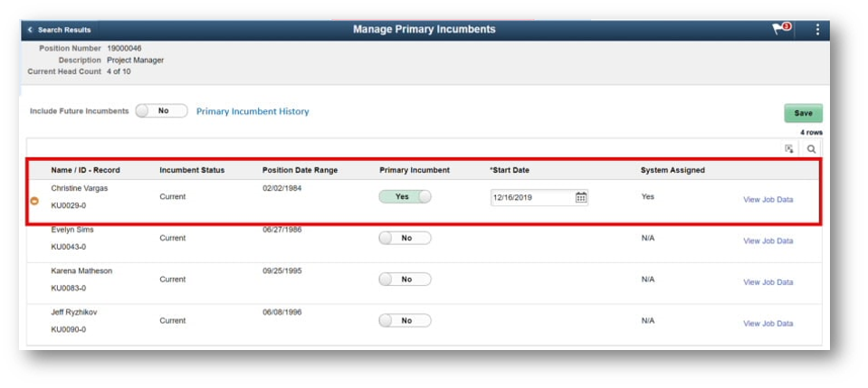Select the name Karena Matheson
The image size is (868, 388).
(x=81, y=270)
